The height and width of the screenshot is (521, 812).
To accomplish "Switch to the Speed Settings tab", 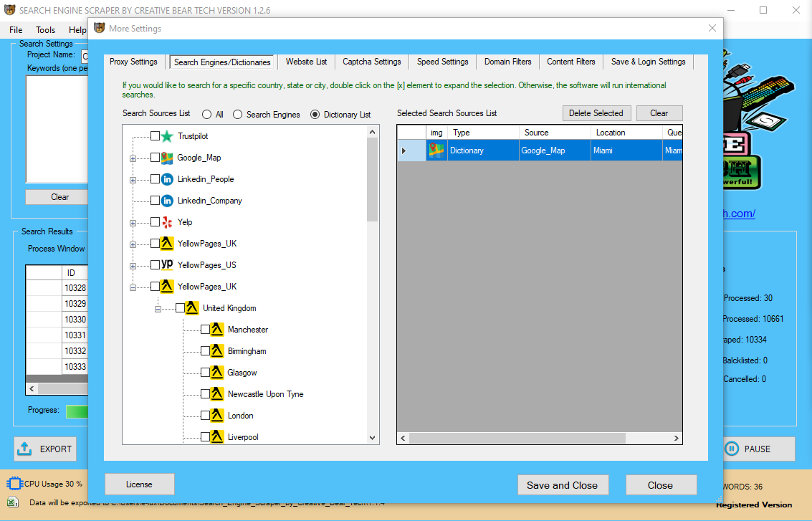I will pyautogui.click(x=443, y=62).
